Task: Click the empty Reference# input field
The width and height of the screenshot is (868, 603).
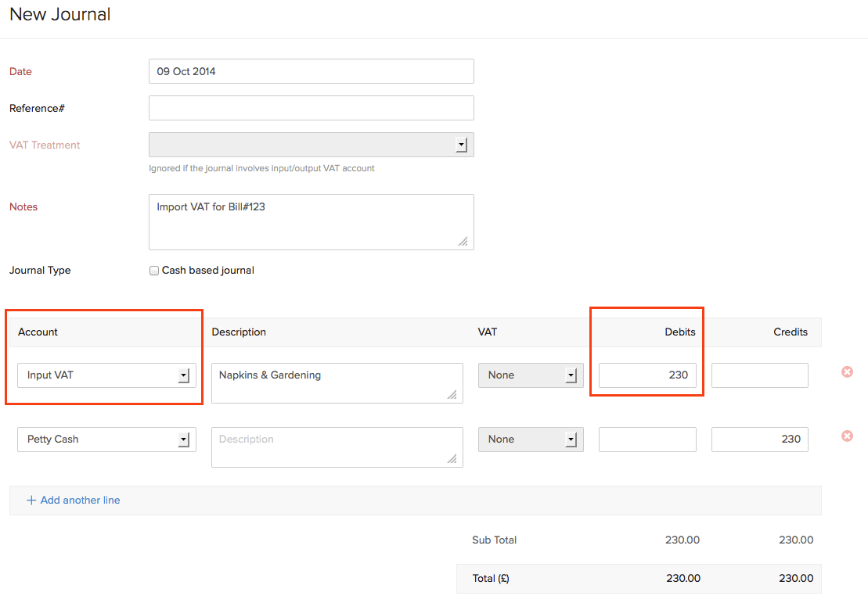Action: tap(311, 108)
